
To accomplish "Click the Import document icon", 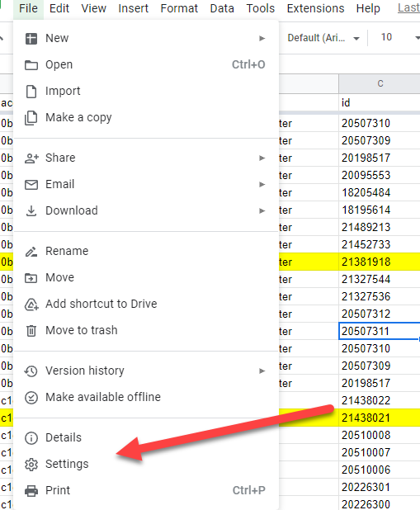I will pos(31,92).
